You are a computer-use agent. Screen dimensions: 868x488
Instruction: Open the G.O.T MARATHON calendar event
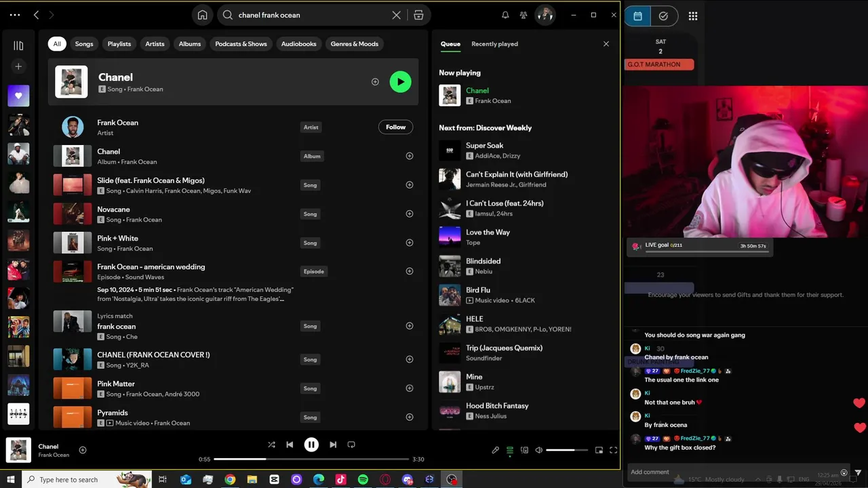pyautogui.click(x=659, y=64)
